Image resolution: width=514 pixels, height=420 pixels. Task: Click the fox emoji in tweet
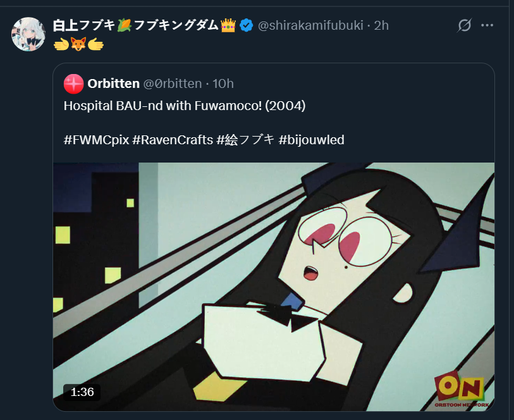click(x=78, y=44)
